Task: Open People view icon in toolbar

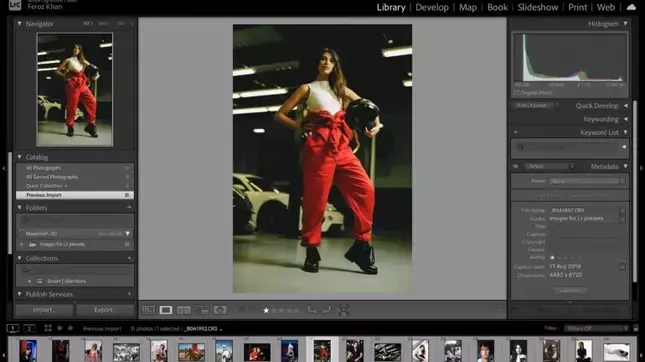Action: coord(220,310)
